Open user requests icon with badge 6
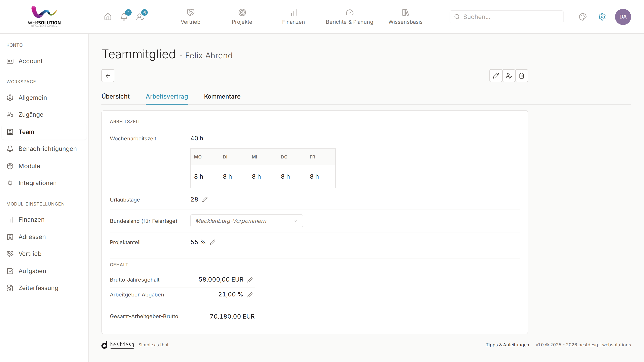Image resolution: width=644 pixels, height=362 pixels. pyautogui.click(x=140, y=17)
